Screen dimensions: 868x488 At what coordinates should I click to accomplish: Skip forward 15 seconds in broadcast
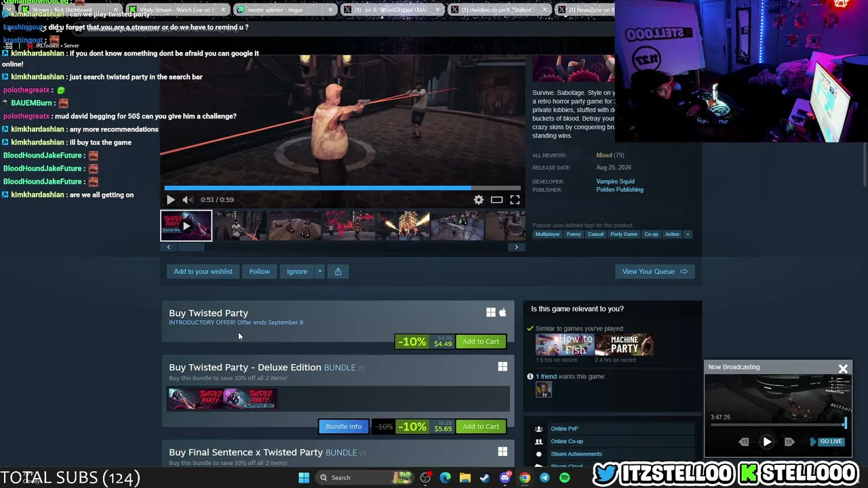point(789,442)
